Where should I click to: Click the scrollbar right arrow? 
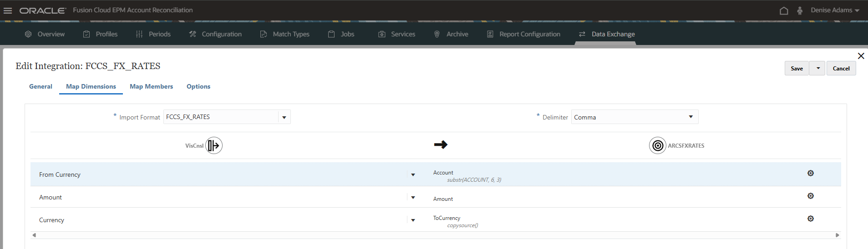pyautogui.click(x=838, y=235)
